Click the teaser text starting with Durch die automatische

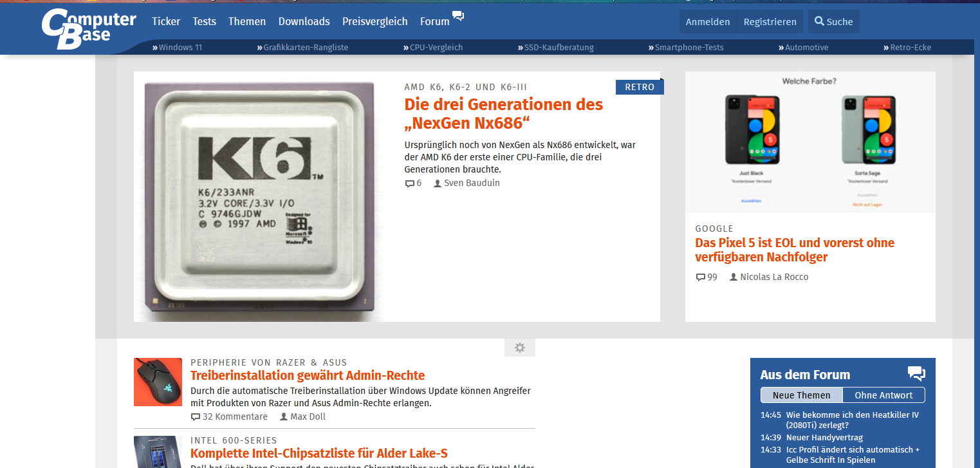tap(360, 397)
